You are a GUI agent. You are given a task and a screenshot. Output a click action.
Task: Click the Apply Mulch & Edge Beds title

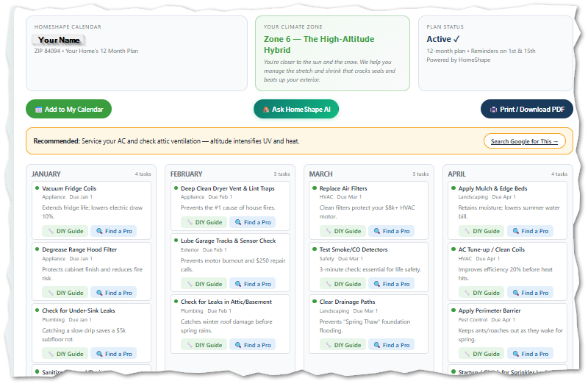(492, 188)
